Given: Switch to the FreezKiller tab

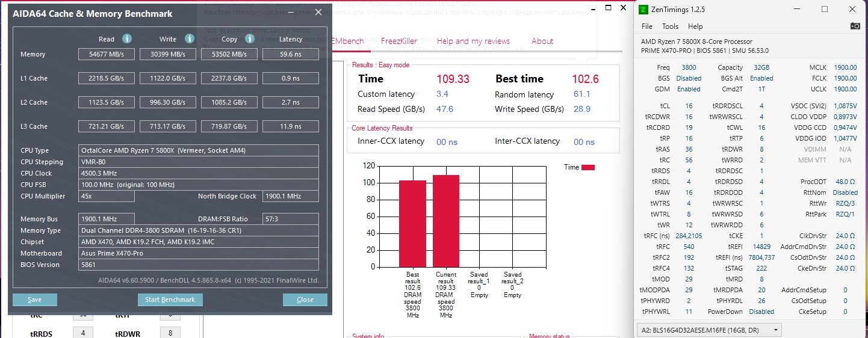Looking at the screenshot, I should coord(399,41).
